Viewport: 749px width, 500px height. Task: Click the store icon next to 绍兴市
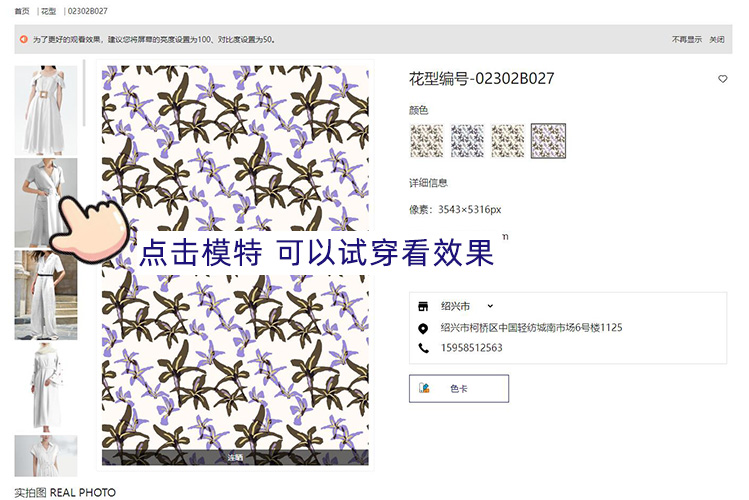(x=423, y=306)
